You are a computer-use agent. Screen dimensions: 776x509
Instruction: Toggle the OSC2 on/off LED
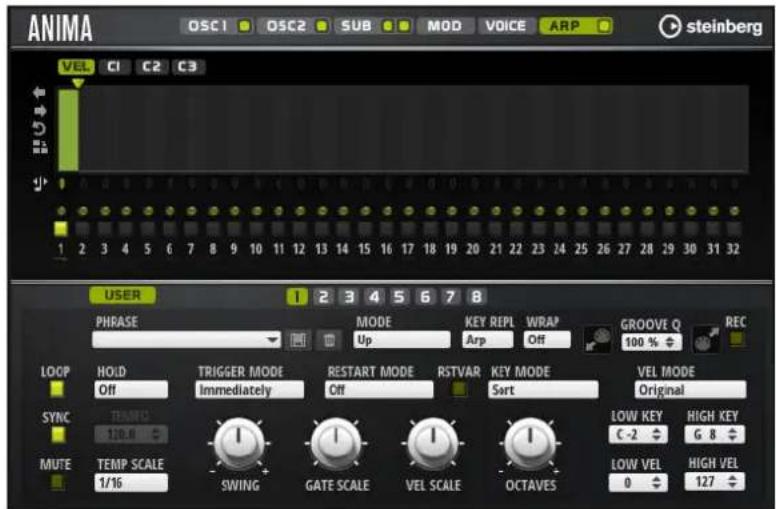[x=322, y=26]
